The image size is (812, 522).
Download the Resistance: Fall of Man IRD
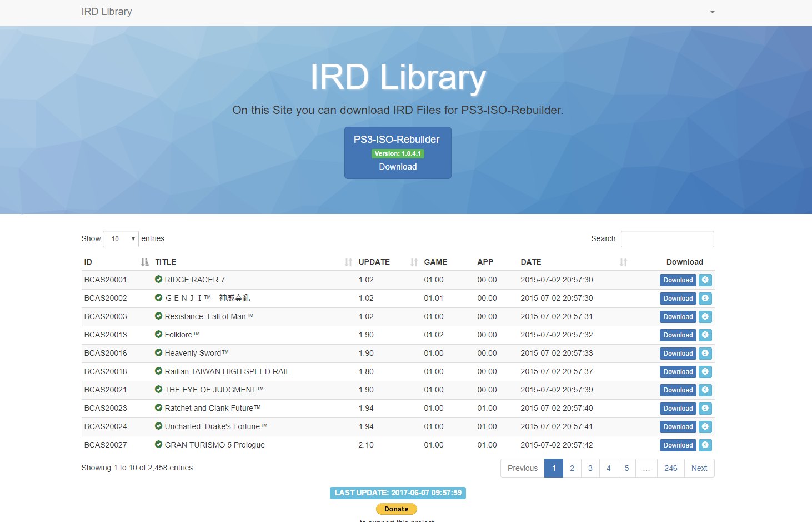click(678, 317)
